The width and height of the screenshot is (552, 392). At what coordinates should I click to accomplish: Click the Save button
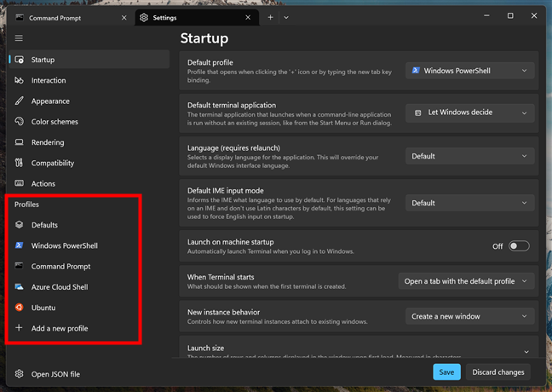[x=446, y=372]
